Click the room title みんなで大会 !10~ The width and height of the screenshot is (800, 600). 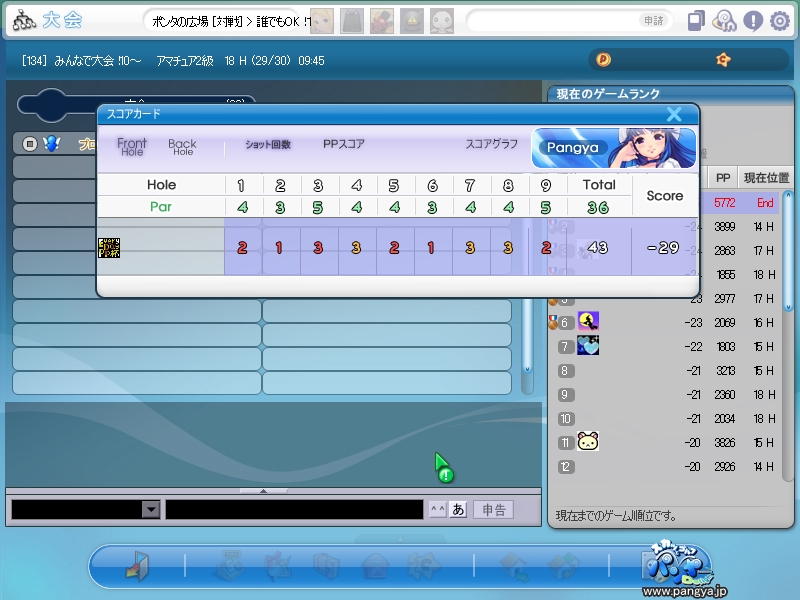click(97, 61)
